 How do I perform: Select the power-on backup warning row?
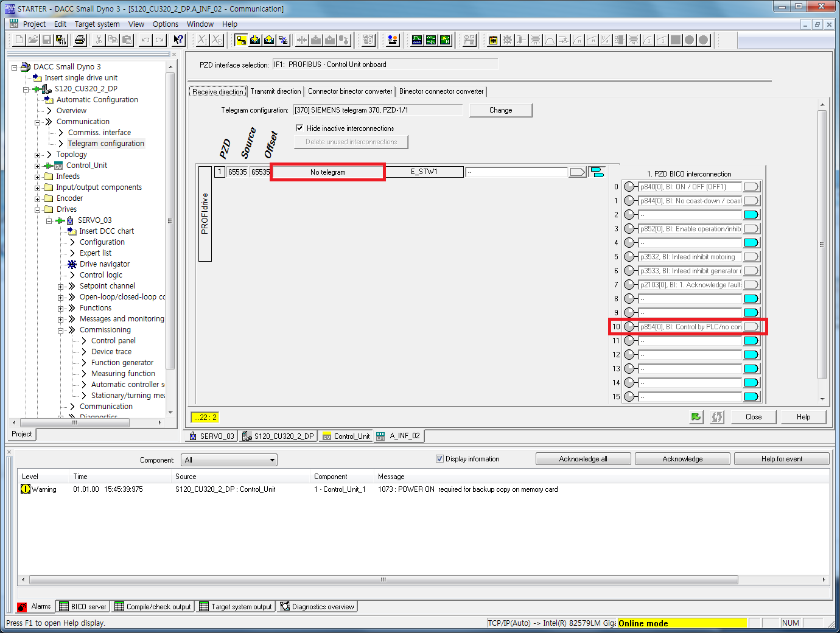click(424, 489)
